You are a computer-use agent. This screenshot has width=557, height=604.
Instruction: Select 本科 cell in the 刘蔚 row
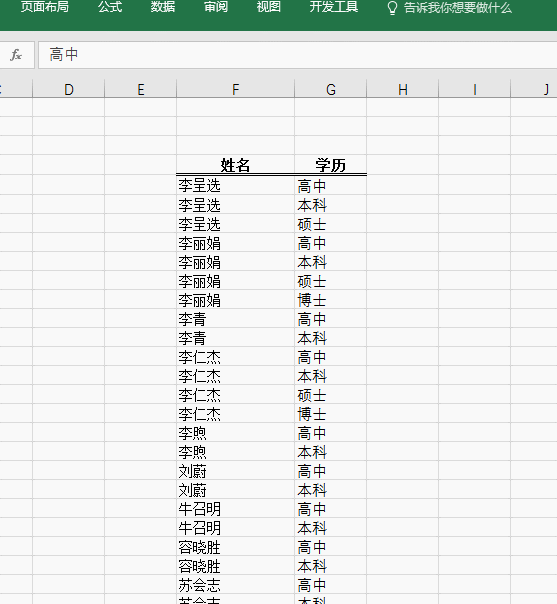coord(331,489)
